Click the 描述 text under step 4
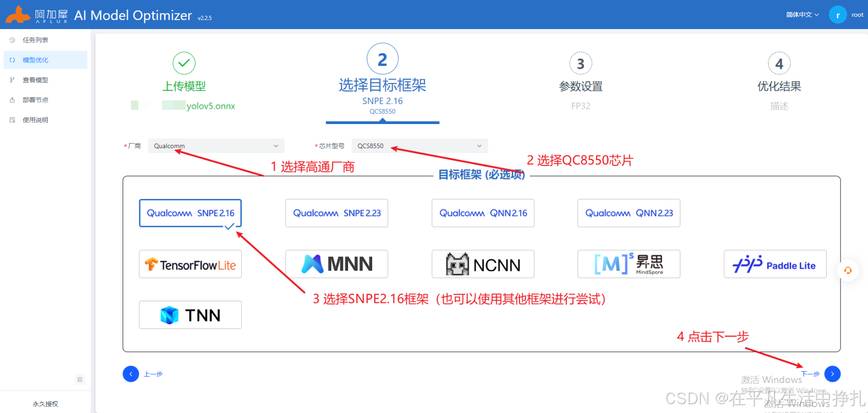This screenshot has height=413, width=868. [x=779, y=106]
